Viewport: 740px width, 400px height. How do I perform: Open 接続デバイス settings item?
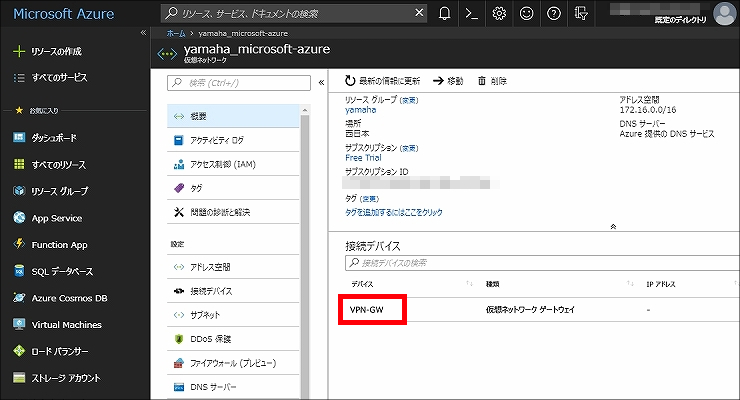tap(233, 291)
